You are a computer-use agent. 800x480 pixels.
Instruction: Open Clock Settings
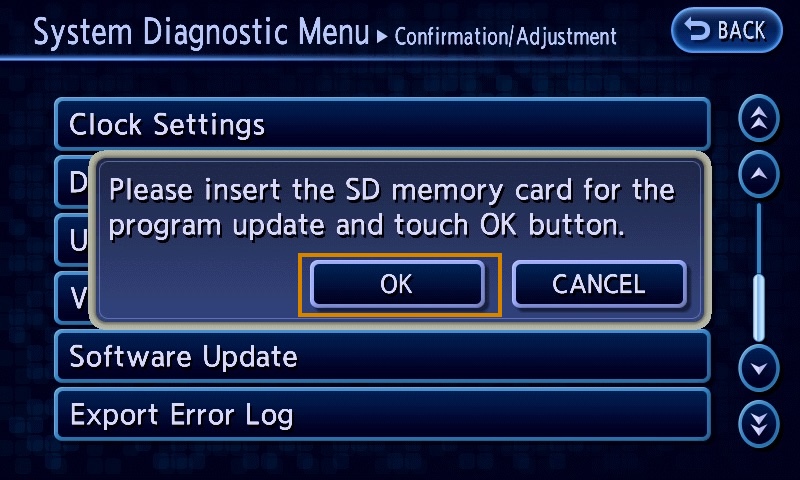tap(382, 124)
